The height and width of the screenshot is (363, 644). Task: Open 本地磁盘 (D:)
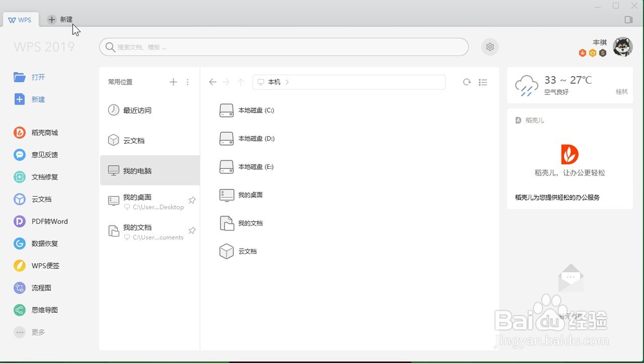[247, 139]
